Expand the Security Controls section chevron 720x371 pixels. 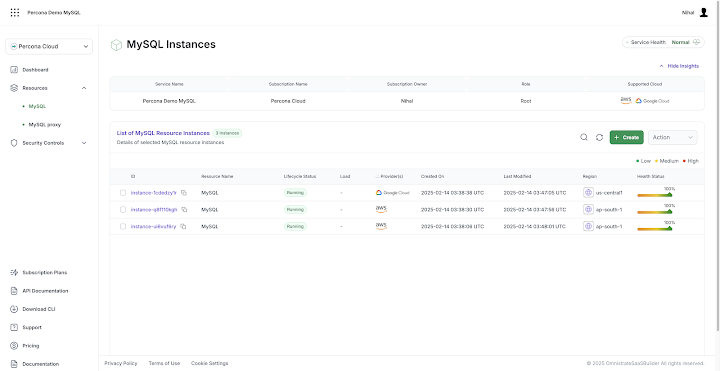tap(84, 143)
